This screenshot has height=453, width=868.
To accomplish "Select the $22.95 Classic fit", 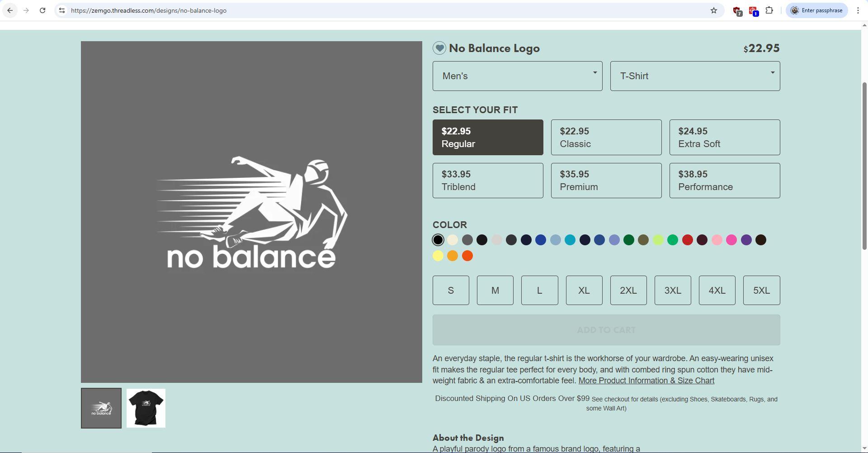I will [x=606, y=138].
